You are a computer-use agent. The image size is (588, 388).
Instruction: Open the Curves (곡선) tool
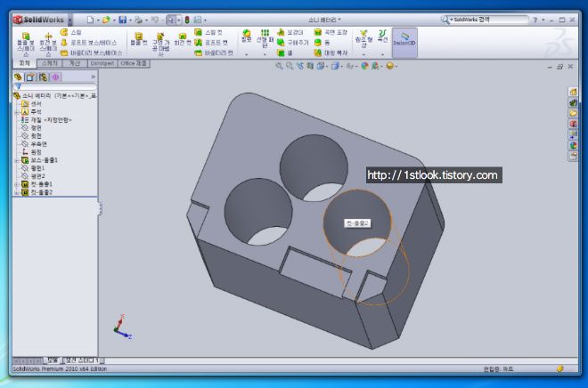pos(382,36)
